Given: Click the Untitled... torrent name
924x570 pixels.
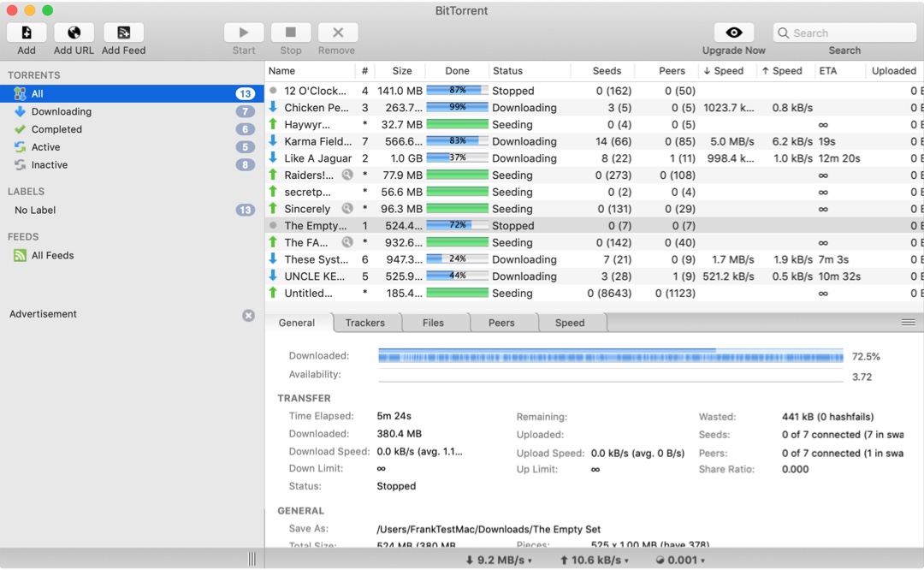Looking at the screenshot, I should coord(308,293).
